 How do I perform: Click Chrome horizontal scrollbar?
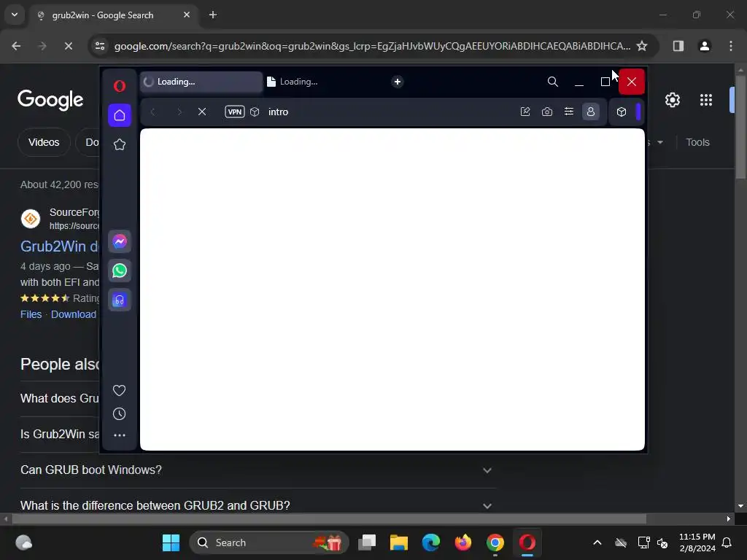pos(329,518)
